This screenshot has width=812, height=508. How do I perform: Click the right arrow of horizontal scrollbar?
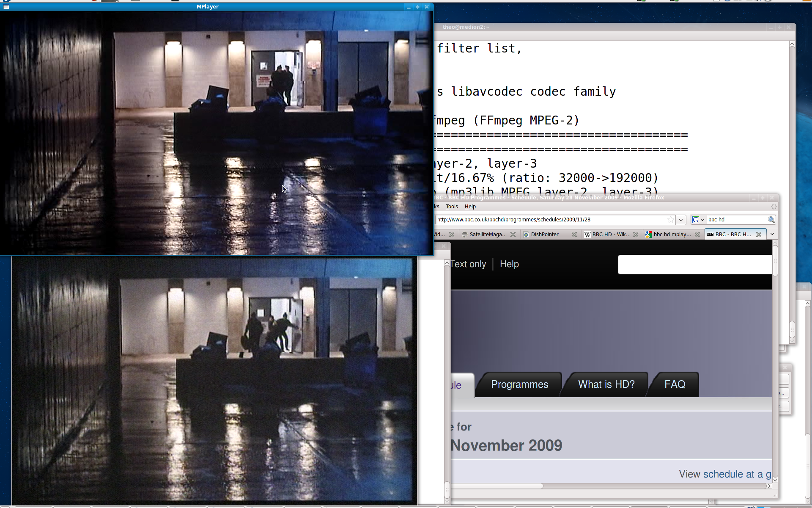[x=769, y=486]
